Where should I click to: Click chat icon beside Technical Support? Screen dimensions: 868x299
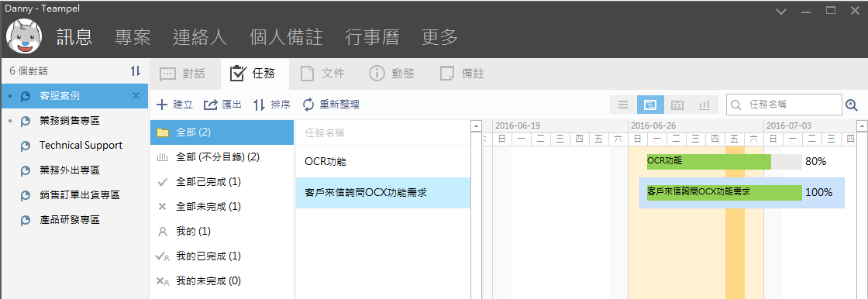25,146
